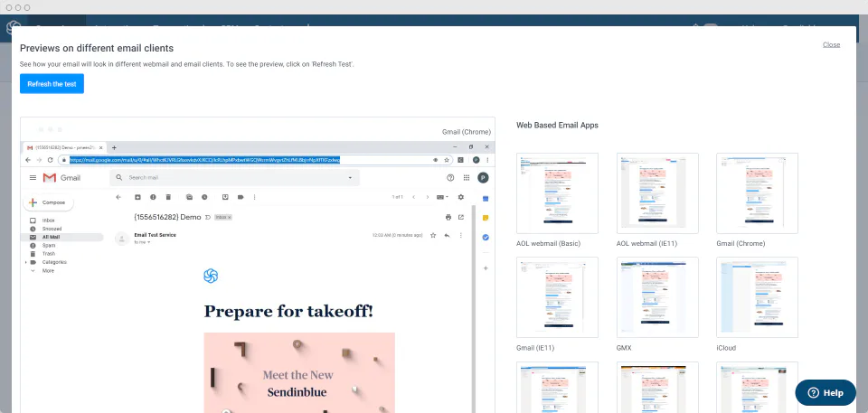Screen dimensions: 868x413
Task: Remove the Inbox label chip
Action: click(229, 218)
